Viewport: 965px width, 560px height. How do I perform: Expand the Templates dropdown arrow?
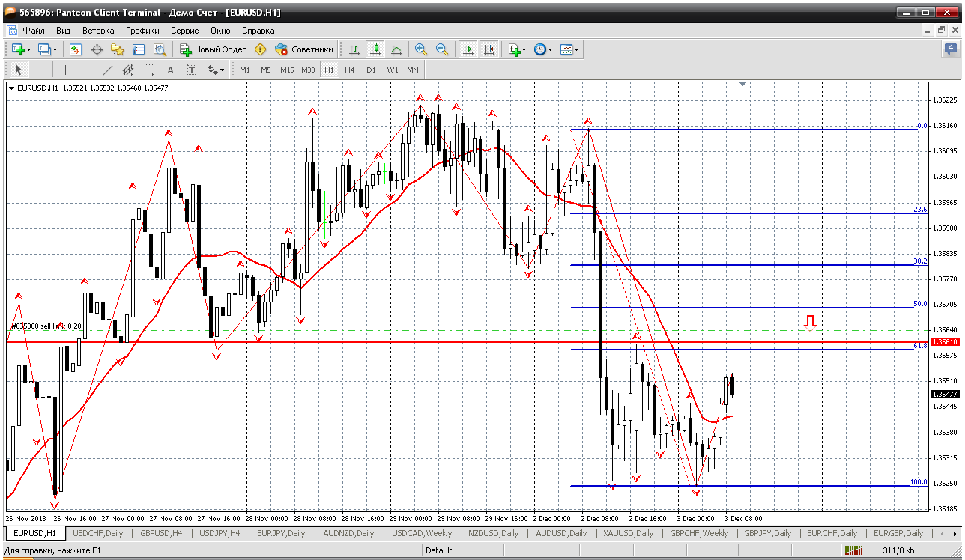point(577,50)
